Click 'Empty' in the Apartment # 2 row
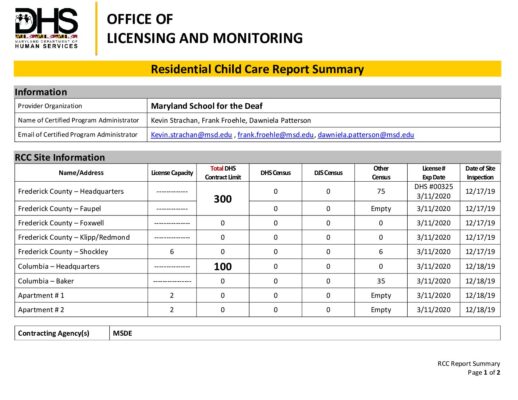The height and width of the screenshot is (400, 518). coord(381,310)
